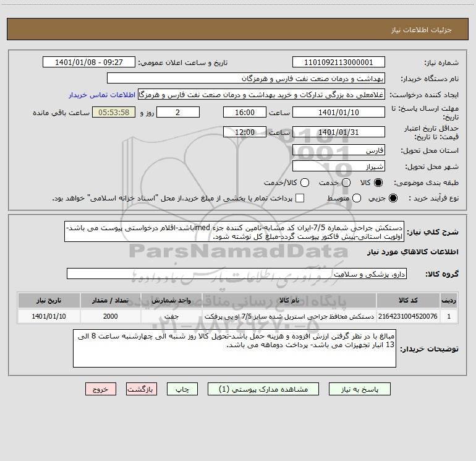The height and width of the screenshot is (461, 476).
Task: Click the response deadline time 16:00 field
Action: click(x=245, y=112)
